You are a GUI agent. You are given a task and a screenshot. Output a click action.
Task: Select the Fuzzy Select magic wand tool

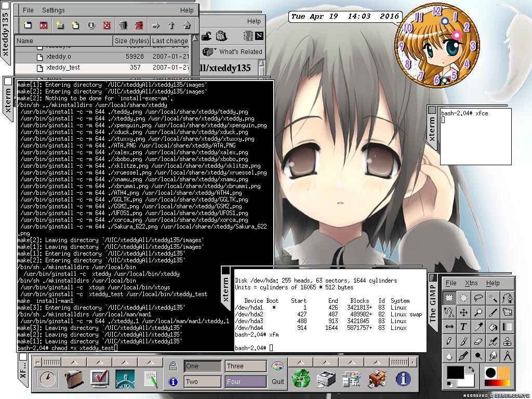pyautogui.click(x=493, y=298)
